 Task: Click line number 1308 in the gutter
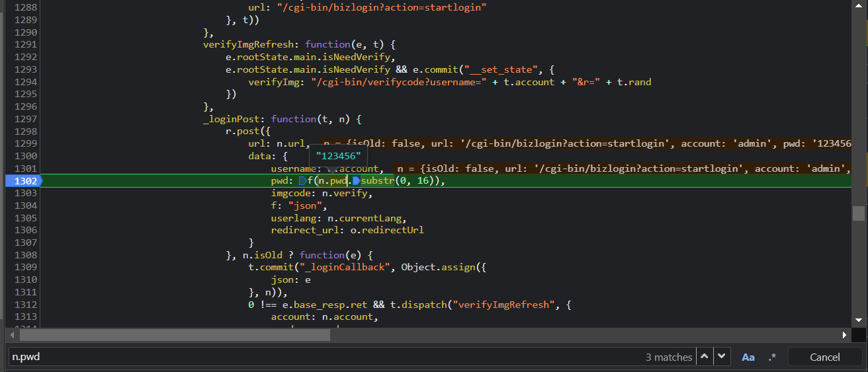click(25, 255)
